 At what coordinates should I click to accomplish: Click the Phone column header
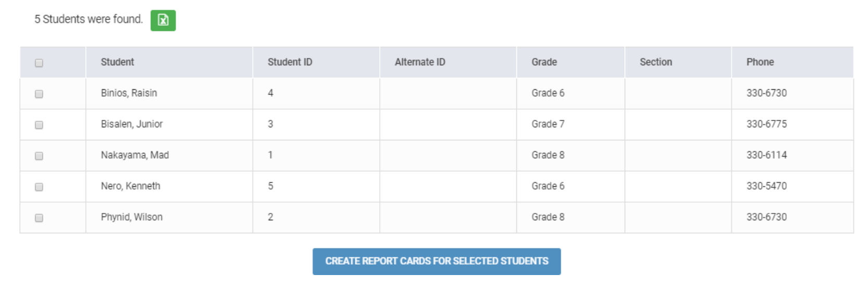click(760, 62)
